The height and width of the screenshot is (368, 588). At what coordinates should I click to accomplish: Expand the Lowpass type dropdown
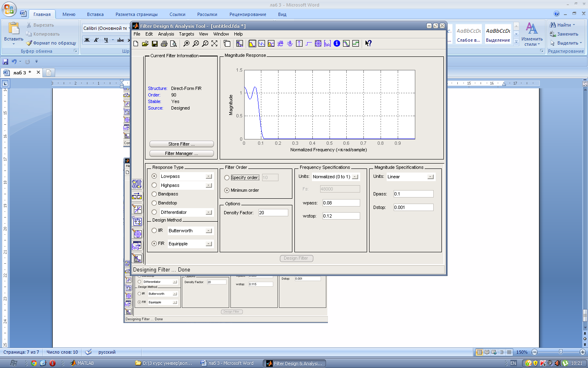209,176
